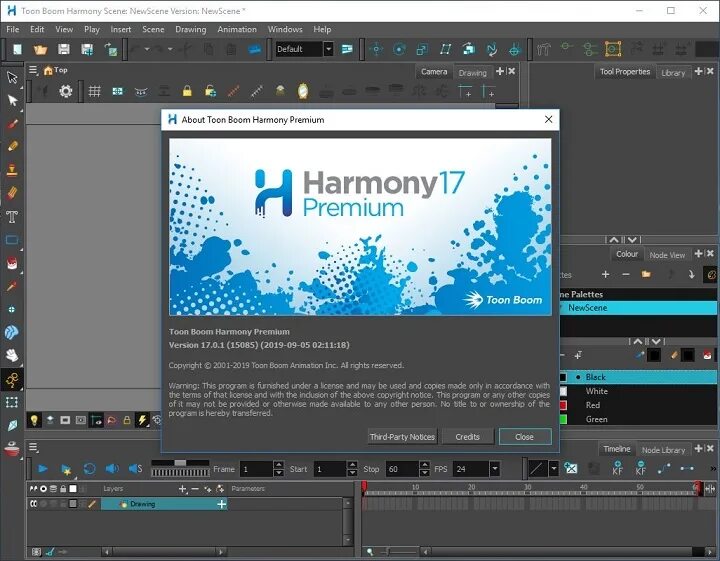720x561 pixels.
Task: Select the Paint bucket tool
Action: coord(12,263)
